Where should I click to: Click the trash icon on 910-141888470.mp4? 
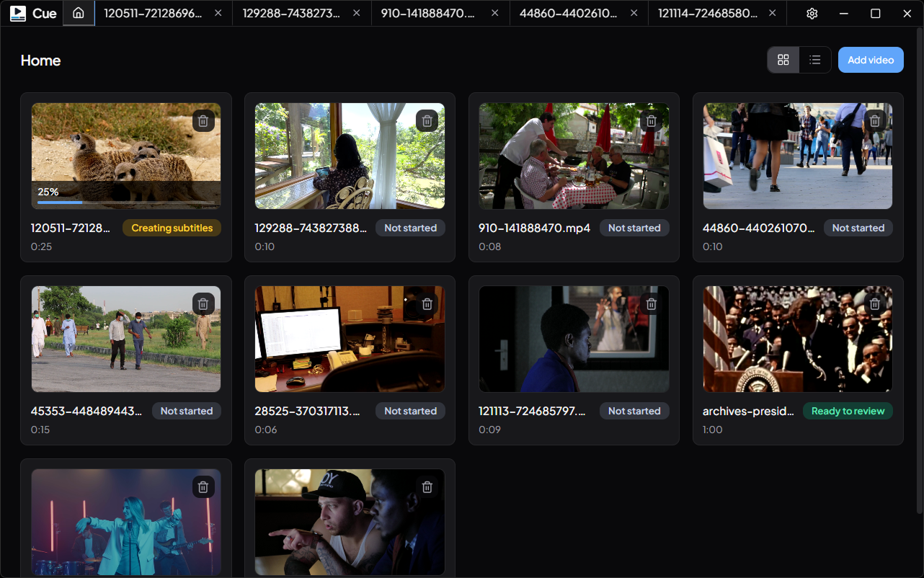click(x=651, y=120)
